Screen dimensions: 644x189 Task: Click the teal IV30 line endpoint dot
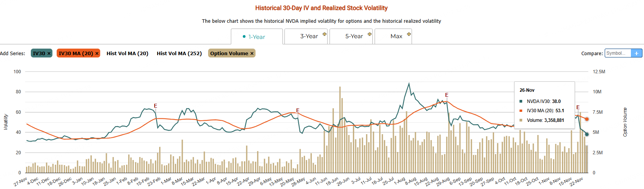(587, 134)
